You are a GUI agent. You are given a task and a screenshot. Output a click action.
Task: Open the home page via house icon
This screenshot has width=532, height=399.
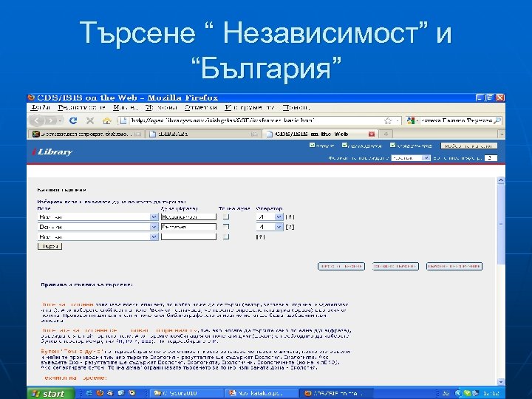(107, 120)
